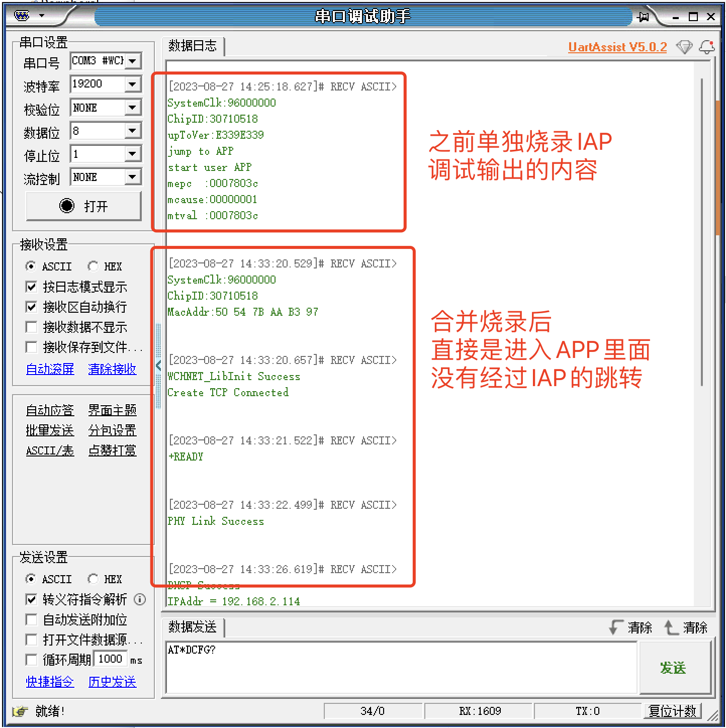Screen dimensions: 726x728
Task: Click the 循环周期 1000 ms input field
Action: click(x=111, y=659)
